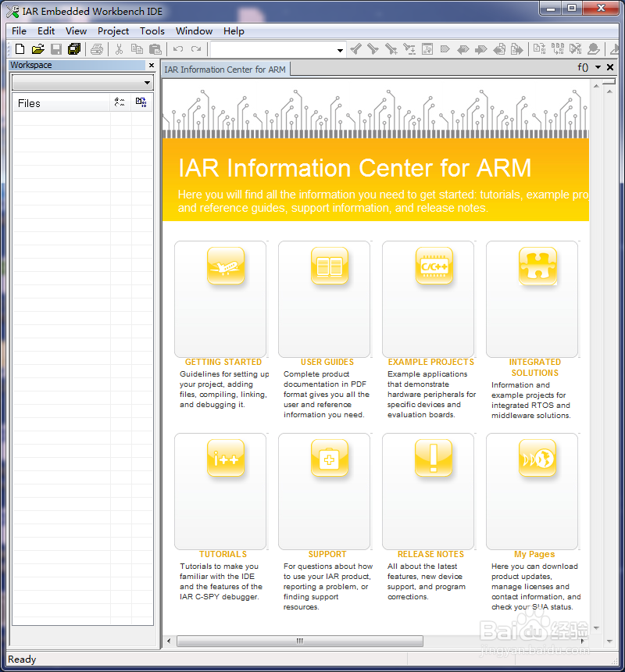
Task: Open the Help menu
Action: [x=234, y=31]
